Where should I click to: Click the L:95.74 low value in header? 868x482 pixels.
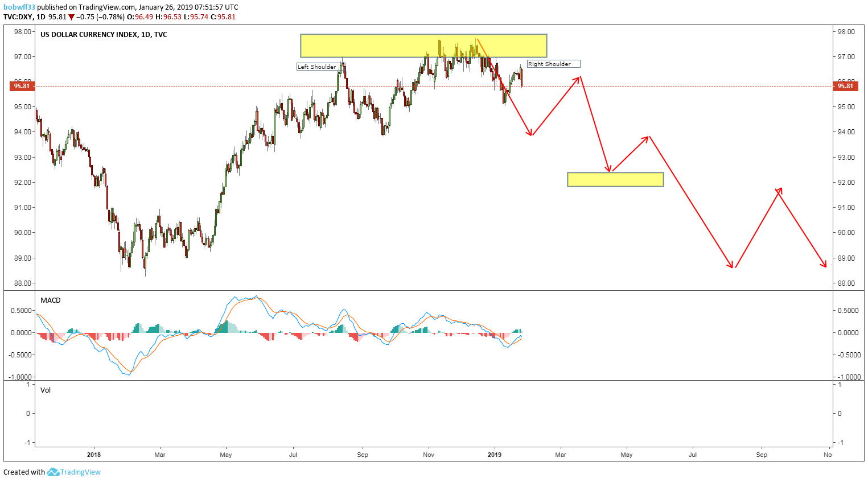[x=196, y=17]
